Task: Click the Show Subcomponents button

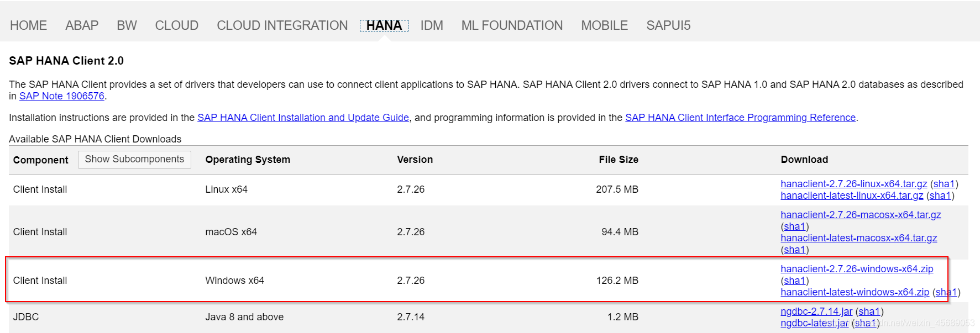Action: (x=134, y=159)
